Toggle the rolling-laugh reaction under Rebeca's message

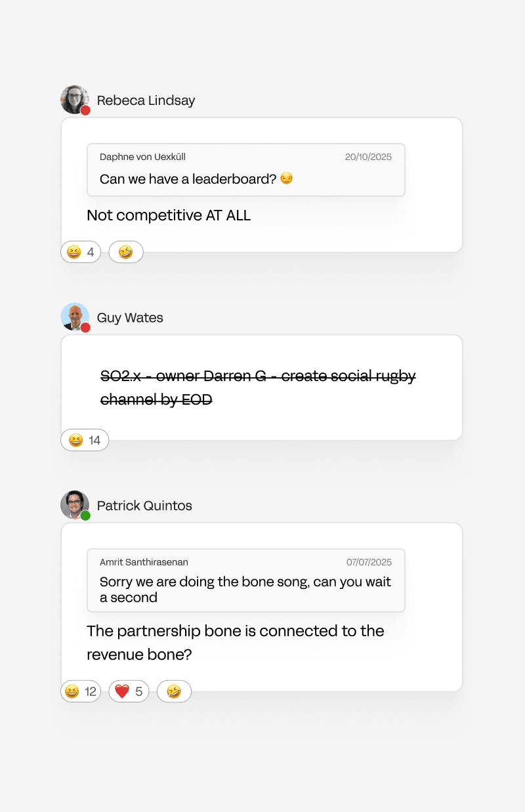coord(126,252)
